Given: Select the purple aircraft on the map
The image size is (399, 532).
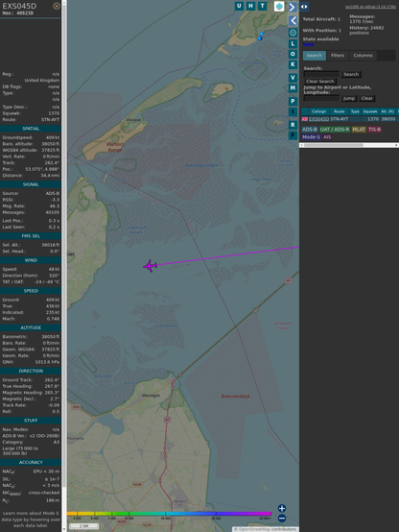Looking at the screenshot, I should coord(151,266).
